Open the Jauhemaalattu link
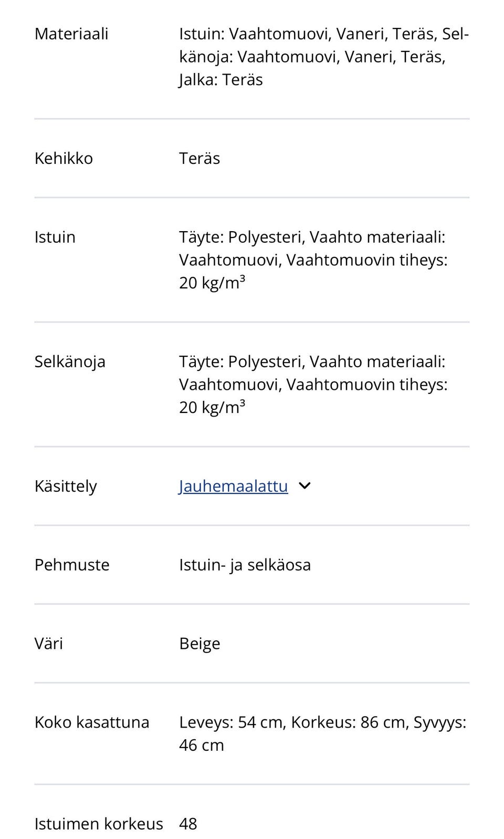The width and height of the screenshot is (504, 839). [x=233, y=486]
